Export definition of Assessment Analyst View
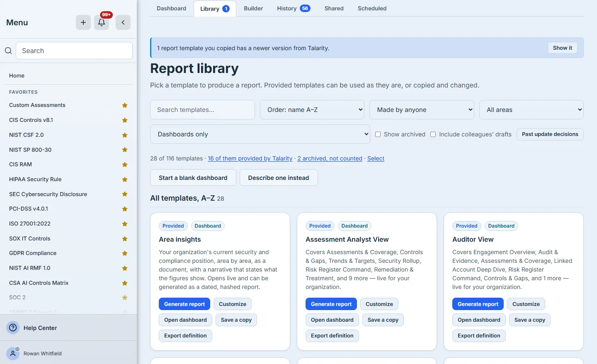The height and width of the screenshot is (364, 597). point(332,335)
